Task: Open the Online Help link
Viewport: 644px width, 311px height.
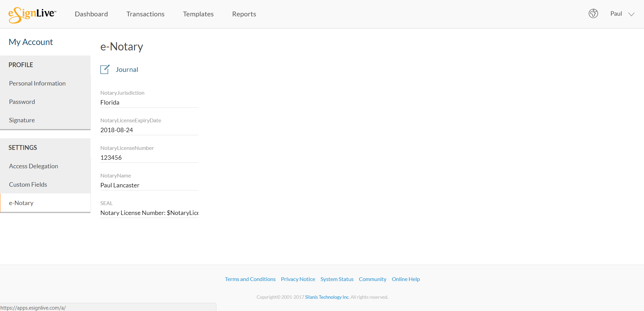Action: pyautogui.click(x=406, y=279)
